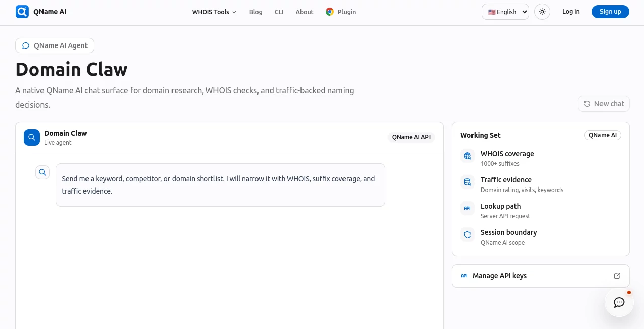
Task: Select WHOIS coverage item text
Action: coord(507,154)
